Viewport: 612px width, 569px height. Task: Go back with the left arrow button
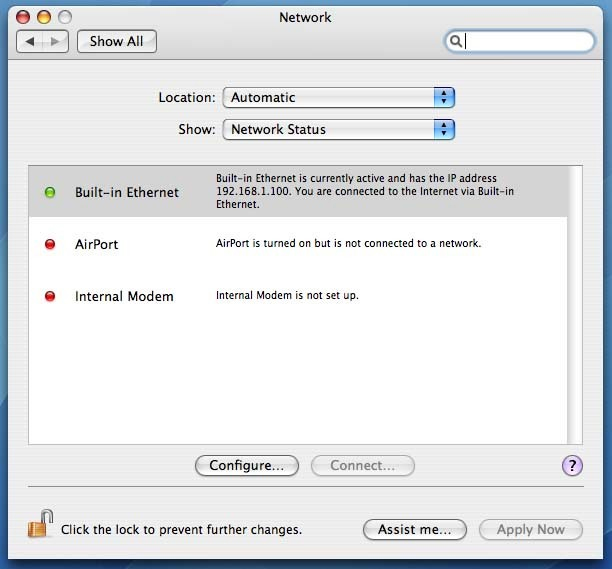(x=30, y=41)
